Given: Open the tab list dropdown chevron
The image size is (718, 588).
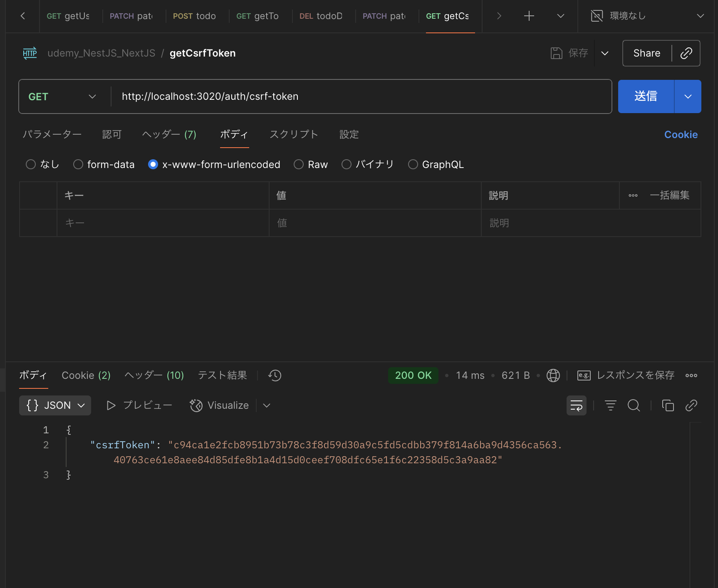Looking at the screenshot, I should (x=560, y=16).
